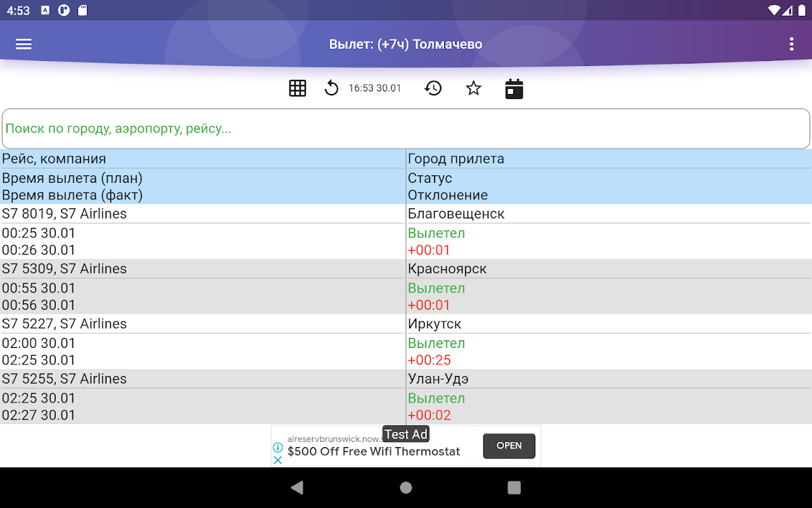Click the last update time 16:53 30.01
This screenshot has width=812, height=508.
(x=375, y=88)
